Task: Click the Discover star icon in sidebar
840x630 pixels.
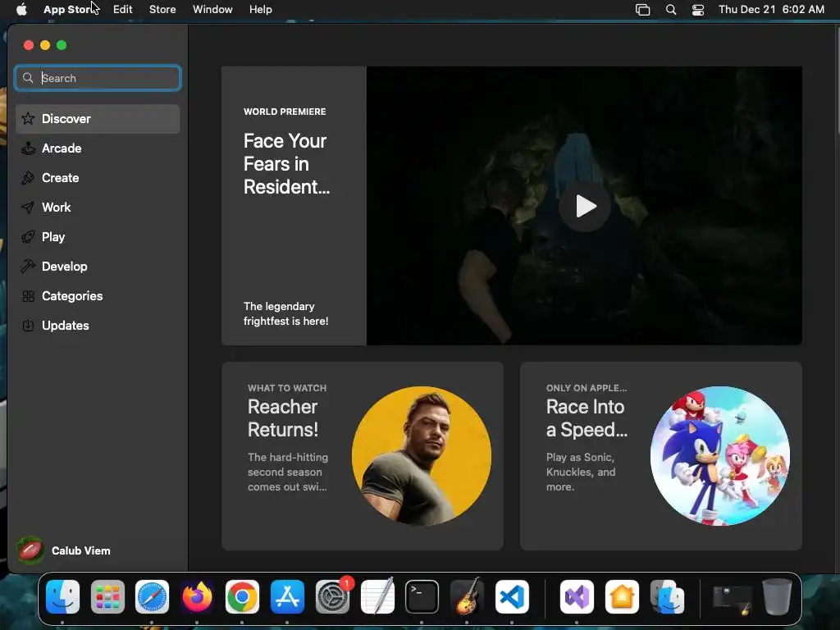Action: [x=28, y=119]
